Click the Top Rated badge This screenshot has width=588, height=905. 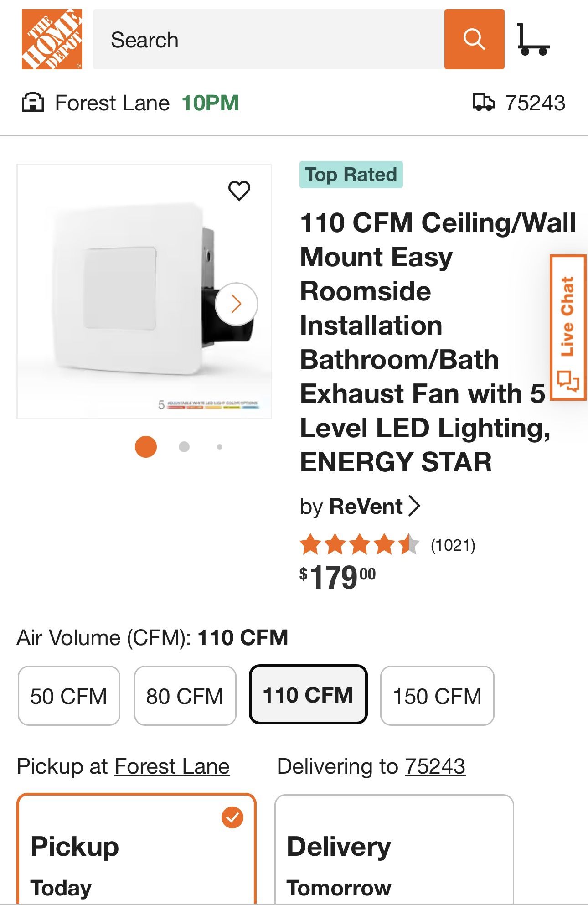(351, 175)
